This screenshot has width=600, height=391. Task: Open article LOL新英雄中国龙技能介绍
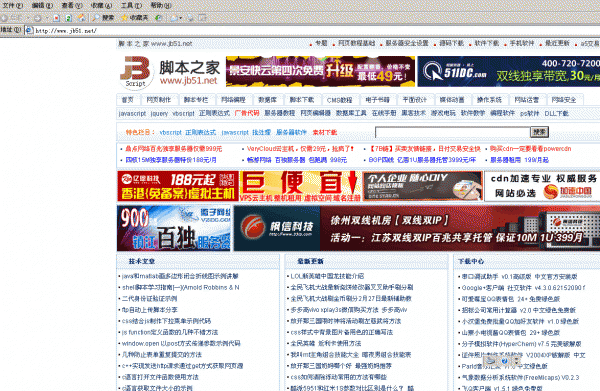tap(327, 276)
